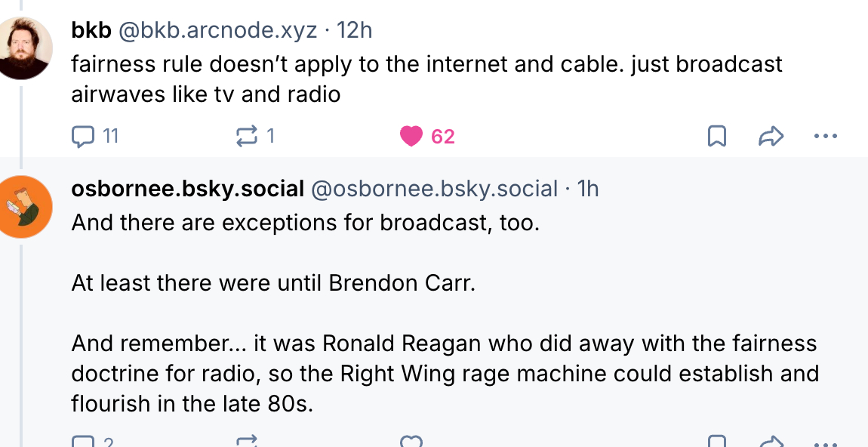Like osbornee's reply

click(x=411, y=442)
